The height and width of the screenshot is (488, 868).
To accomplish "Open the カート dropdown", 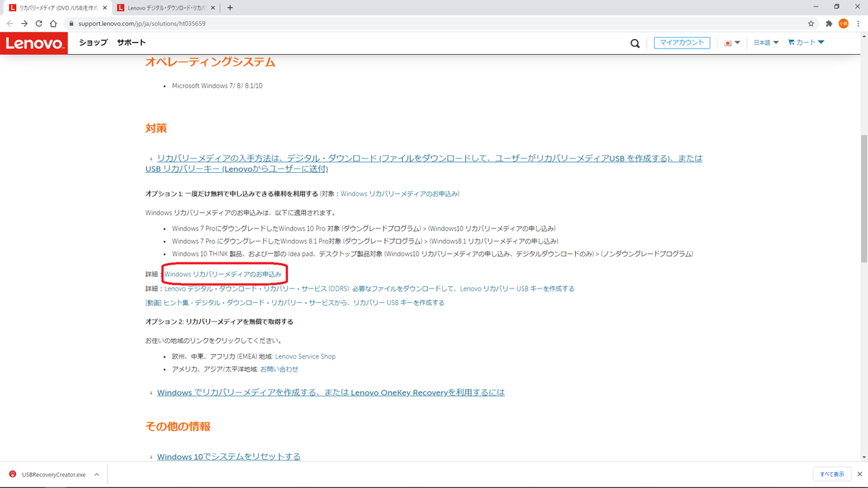I will coord(807,43).
